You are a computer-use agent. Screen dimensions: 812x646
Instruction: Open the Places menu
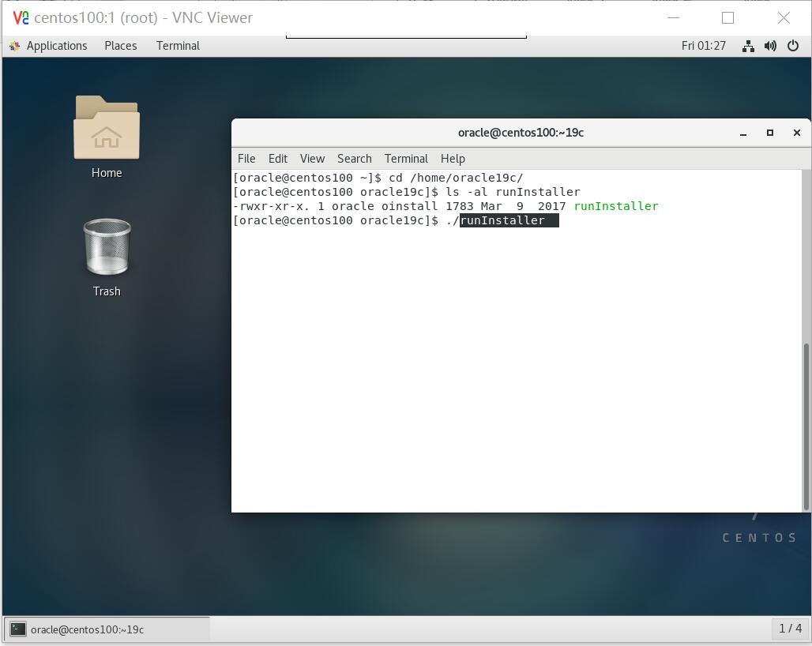tap(121, 46)
